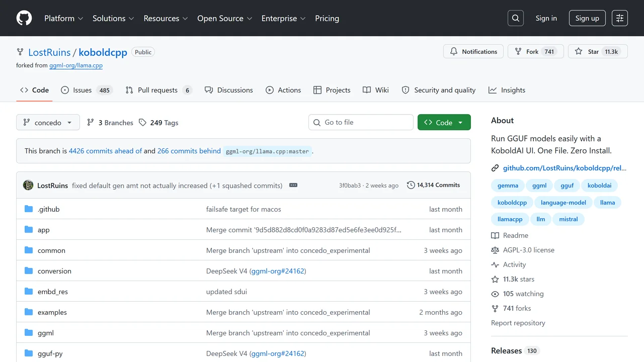Open the Report repository link

[x=518, y=323]
